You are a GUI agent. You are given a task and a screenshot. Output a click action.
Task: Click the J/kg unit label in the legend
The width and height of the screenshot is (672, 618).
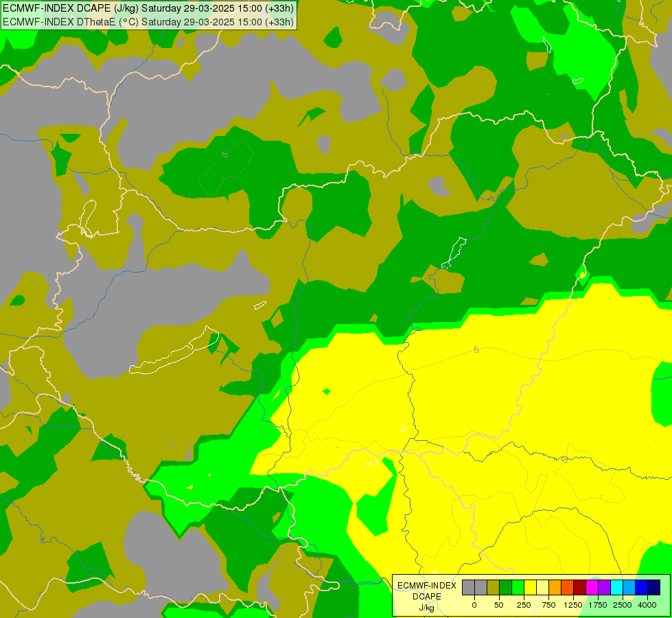[x=427, y=608]
